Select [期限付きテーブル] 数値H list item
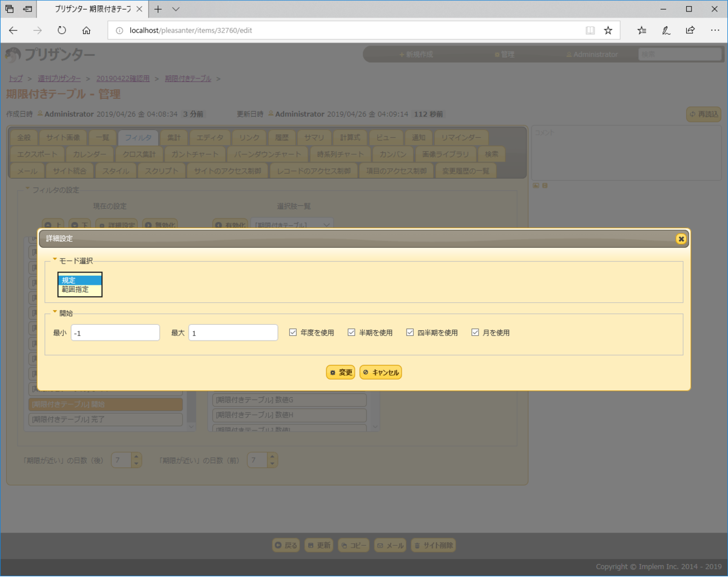The height and width of the screenshot is (578, 728). [290, 415]
